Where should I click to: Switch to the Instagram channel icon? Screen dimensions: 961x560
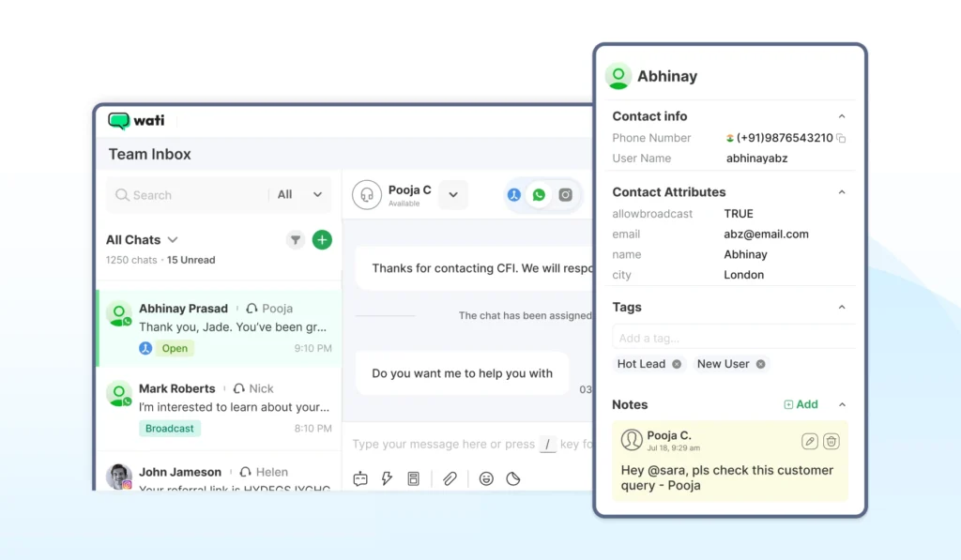click(x=566, y=194)
